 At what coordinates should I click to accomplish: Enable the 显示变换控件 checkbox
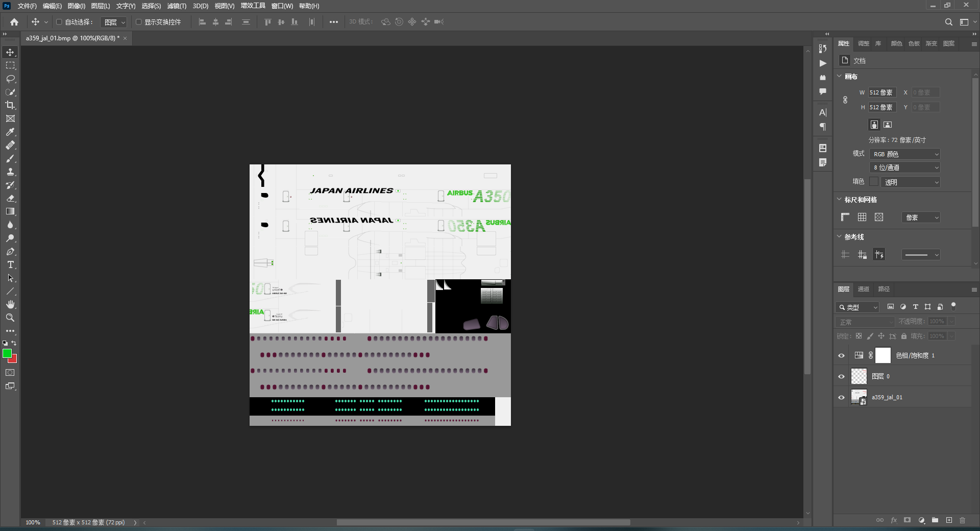pos(138,22)
